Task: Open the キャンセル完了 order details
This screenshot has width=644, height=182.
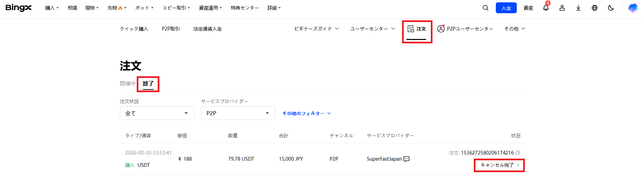Action: 499,165
